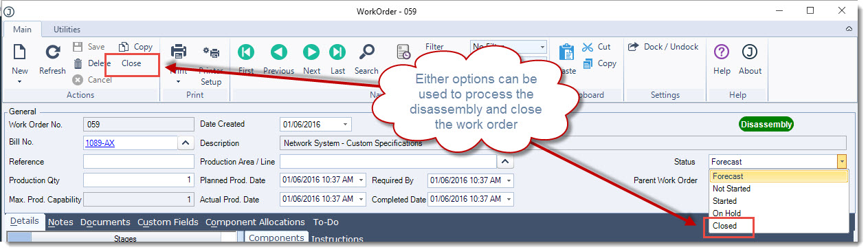Toggle the Status dropdown arrow
The image size is (868, 252).
coord(842,162)
